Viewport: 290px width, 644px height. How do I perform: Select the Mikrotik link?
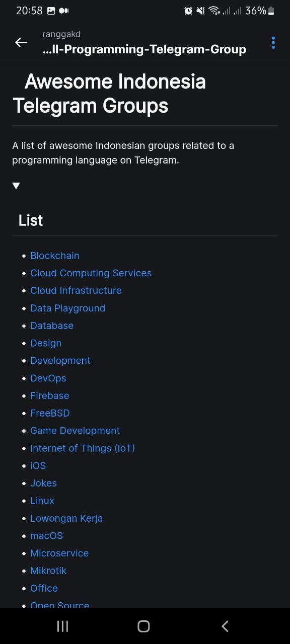[48, 571]
